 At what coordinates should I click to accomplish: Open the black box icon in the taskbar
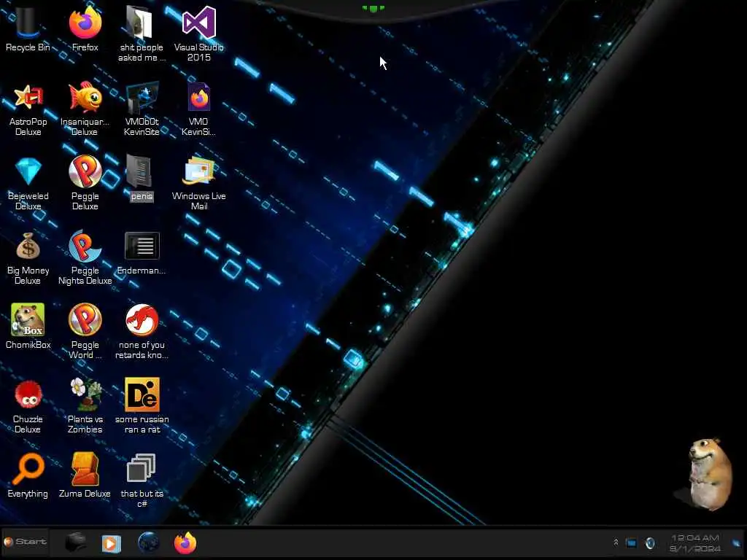pos(75,542)
